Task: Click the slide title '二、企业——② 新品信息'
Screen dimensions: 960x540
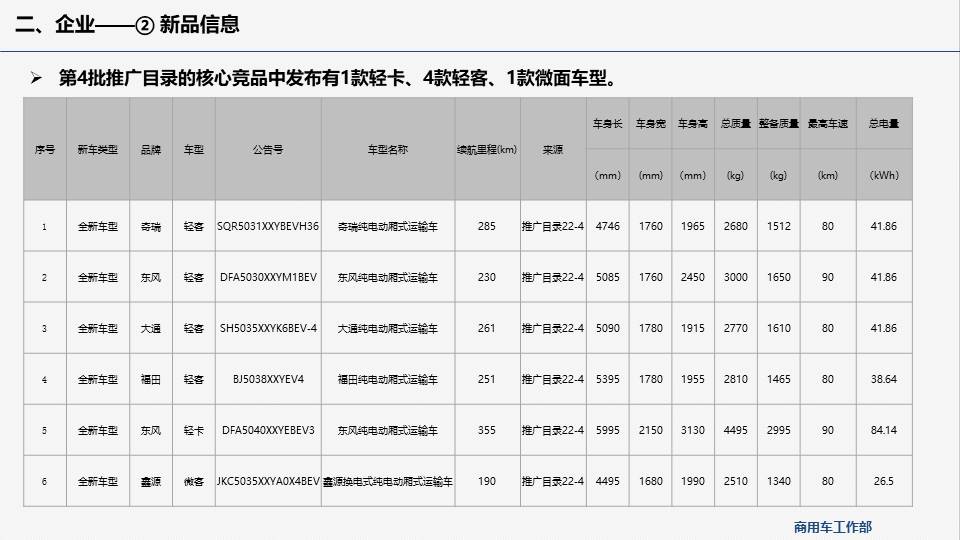Action: 127,24
